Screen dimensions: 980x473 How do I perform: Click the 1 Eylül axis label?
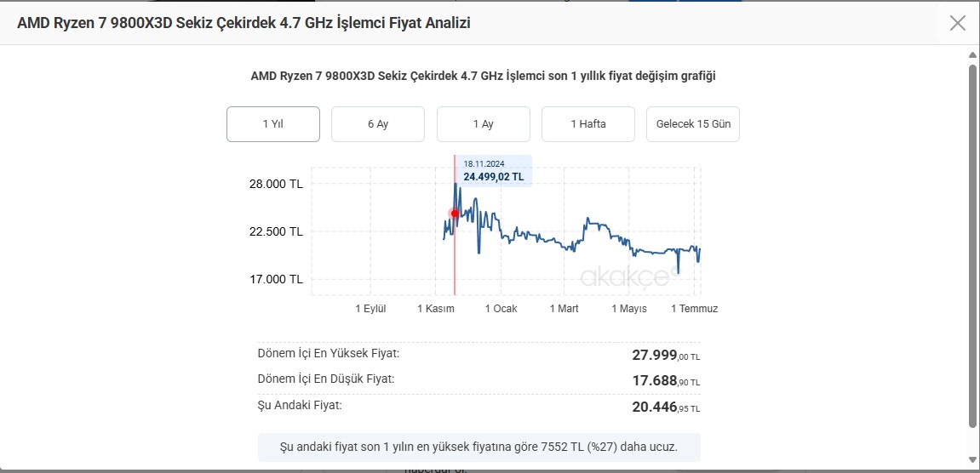tap(370, 309)
